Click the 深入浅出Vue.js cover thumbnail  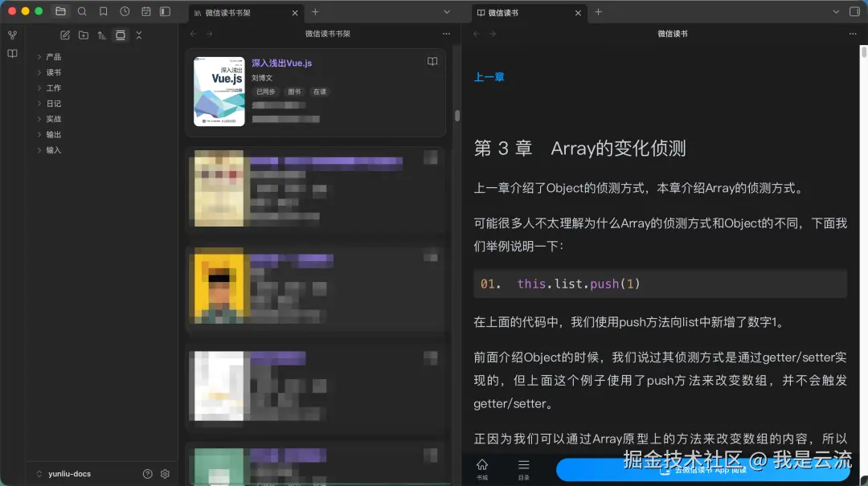point(219,92)
